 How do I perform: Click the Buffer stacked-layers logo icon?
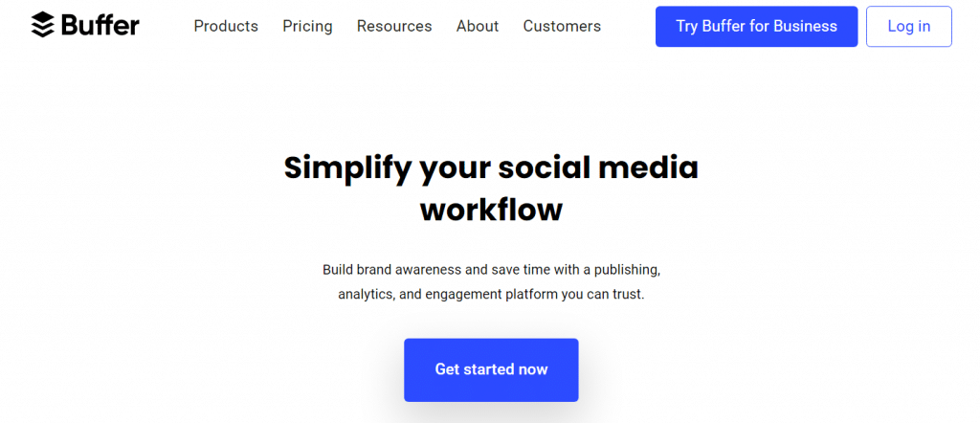(43, 25)
